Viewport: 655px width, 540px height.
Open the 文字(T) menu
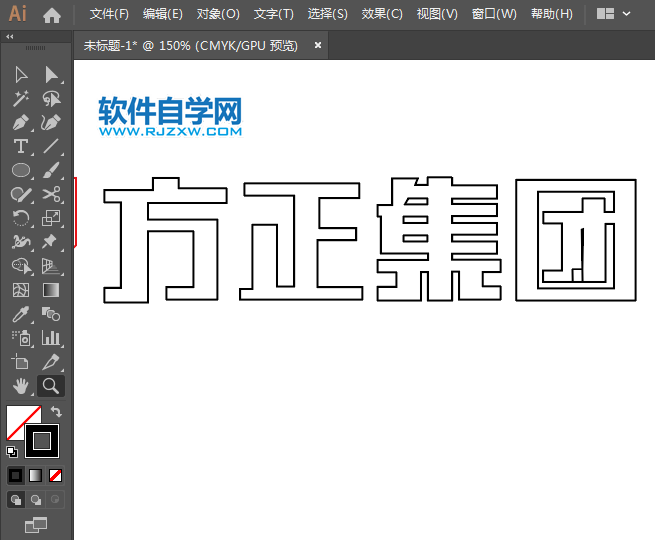point(274,14)
